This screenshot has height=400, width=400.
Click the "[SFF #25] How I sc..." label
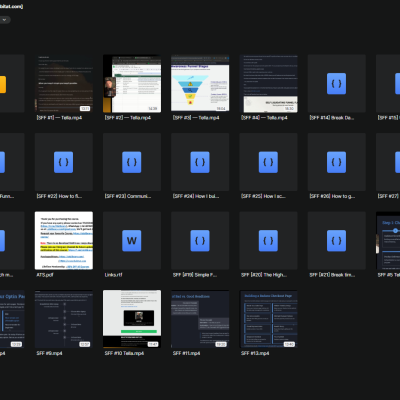[x=263, y=196]
